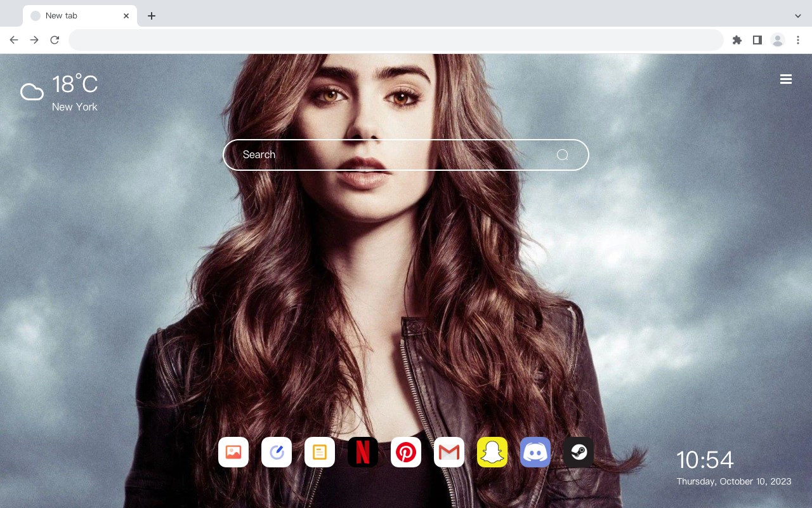
Task: Click the cloud weather icon
Action: [32, 93]
